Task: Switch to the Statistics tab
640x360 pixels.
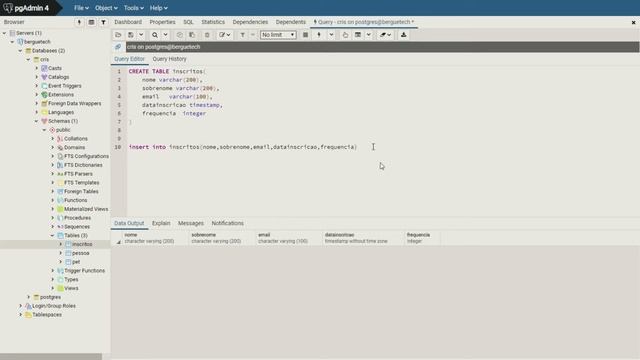Action: tap(213, 22)
